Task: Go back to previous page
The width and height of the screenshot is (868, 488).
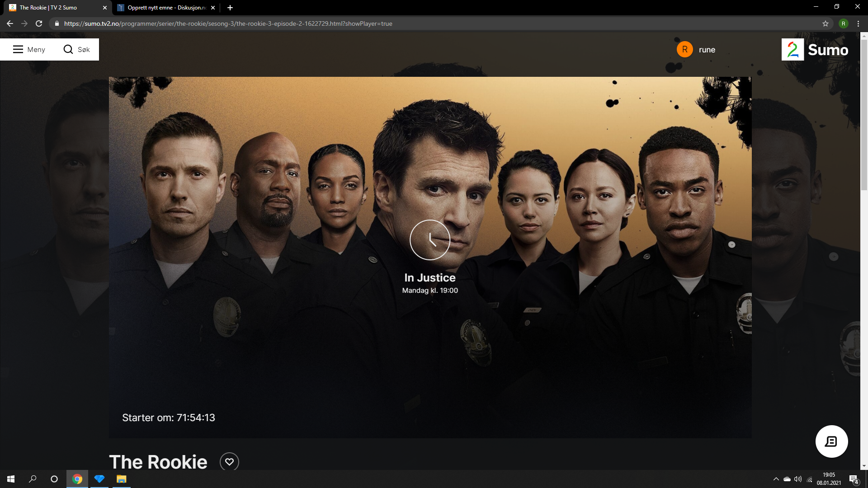Action: [10, 23]
